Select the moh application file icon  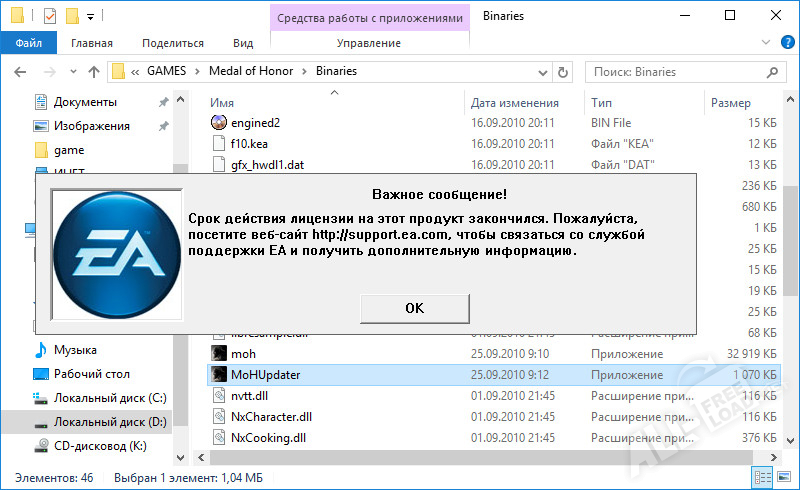[219, 353]
